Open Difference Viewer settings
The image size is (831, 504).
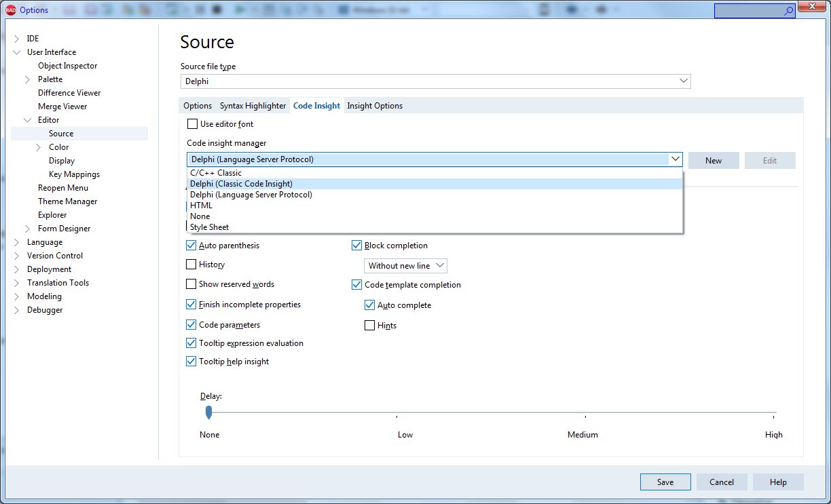tap(69, 93)
